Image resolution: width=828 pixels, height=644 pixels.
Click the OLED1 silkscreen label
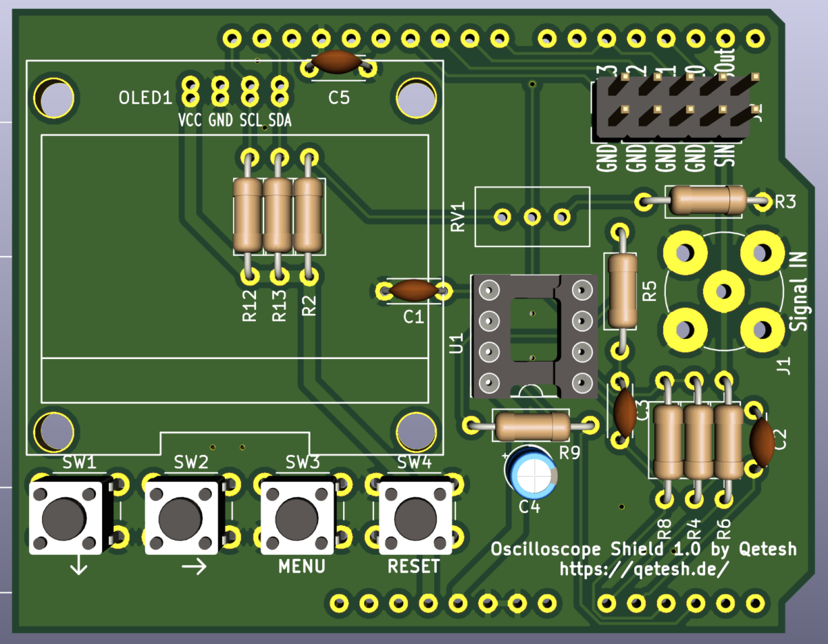(144, 97)
